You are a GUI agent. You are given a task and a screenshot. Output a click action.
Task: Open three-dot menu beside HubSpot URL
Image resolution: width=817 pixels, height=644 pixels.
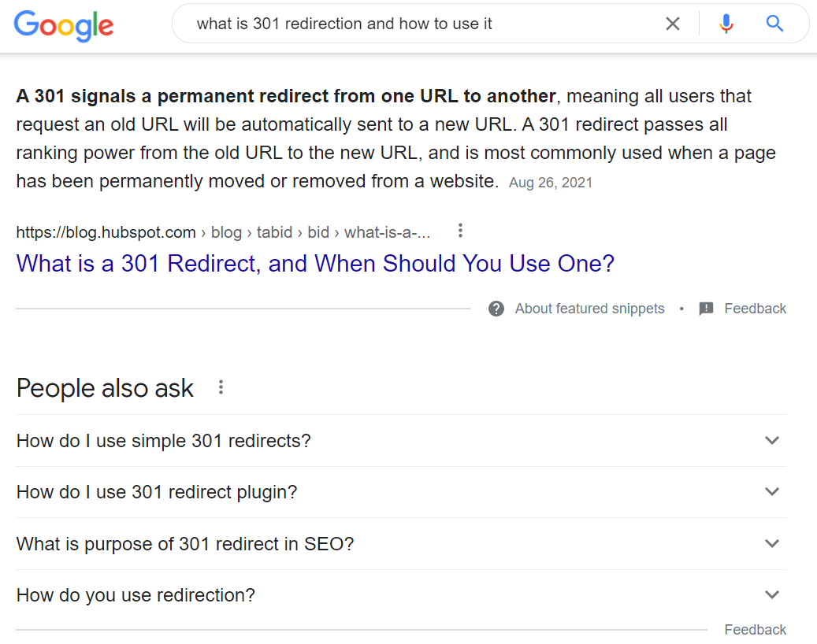[x=460, y=231]
